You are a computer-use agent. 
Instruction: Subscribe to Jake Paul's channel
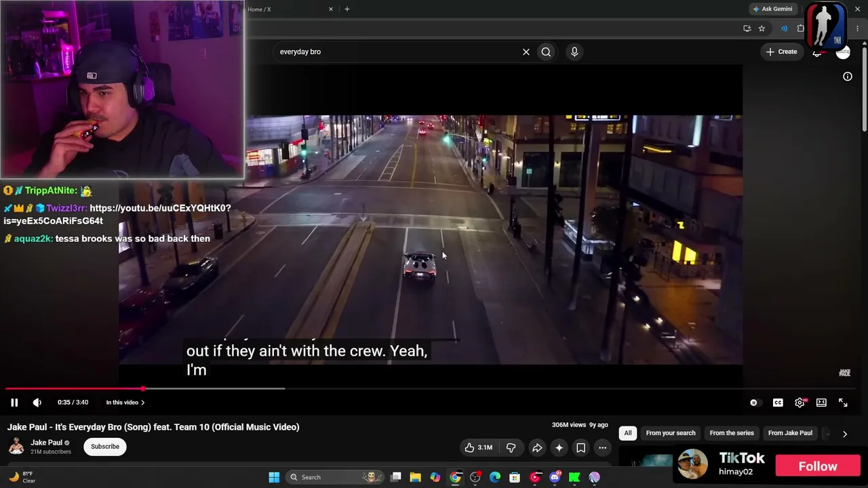click(105, 447)
